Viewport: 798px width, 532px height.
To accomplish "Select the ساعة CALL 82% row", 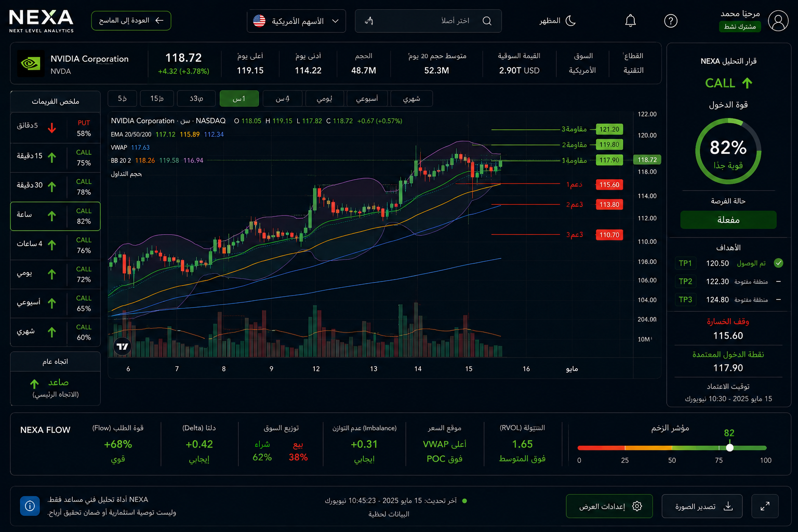I will (x=55, y=216).
